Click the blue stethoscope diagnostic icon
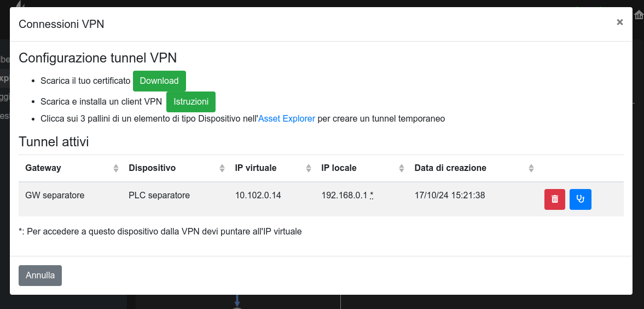 [580, 199]
